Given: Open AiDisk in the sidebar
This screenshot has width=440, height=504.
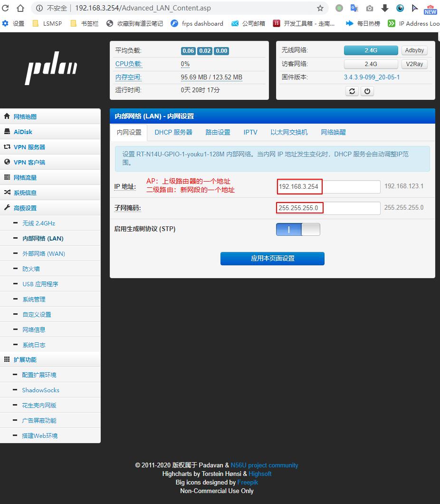Looking at the screenshot, I should (x=50, y=132).
